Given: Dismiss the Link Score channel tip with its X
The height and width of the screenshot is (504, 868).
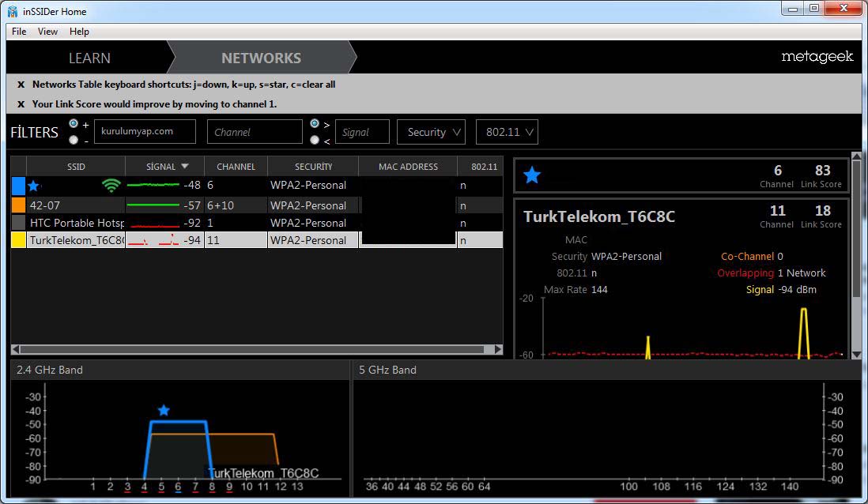Looking at the screenshot, I should [x=21, y=104].
